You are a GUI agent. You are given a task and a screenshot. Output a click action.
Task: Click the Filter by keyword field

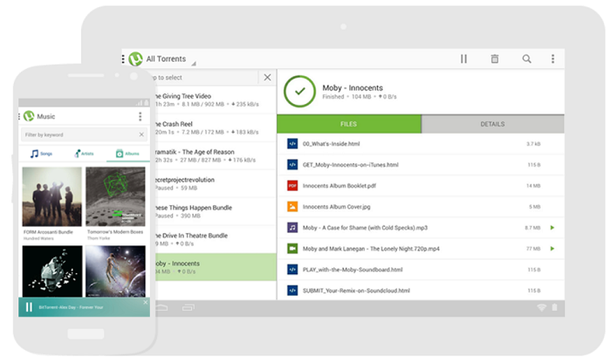[x=84, y=134]
